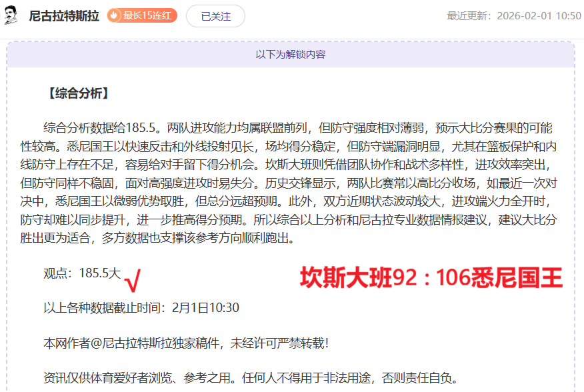Click the author's avatar portrait

tap(11, 16)
